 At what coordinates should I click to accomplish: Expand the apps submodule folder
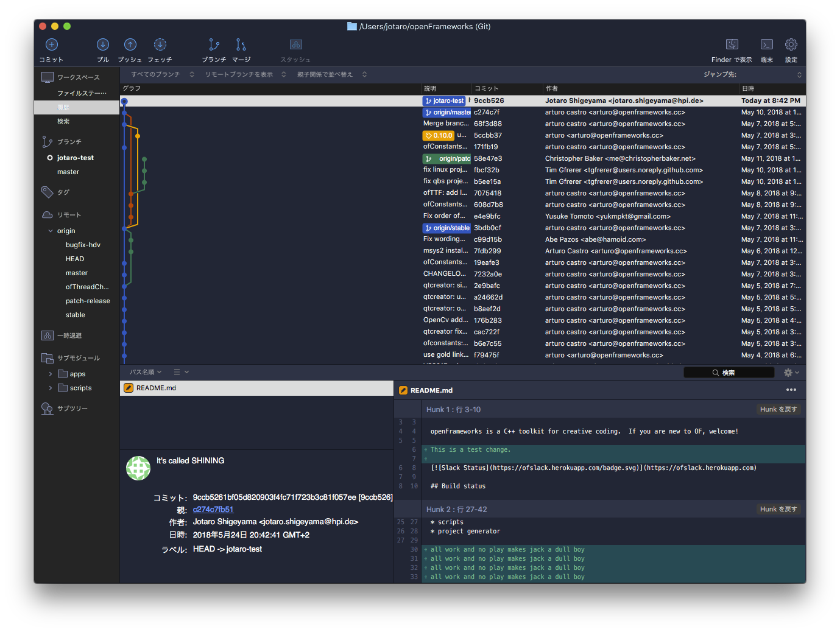51,374
